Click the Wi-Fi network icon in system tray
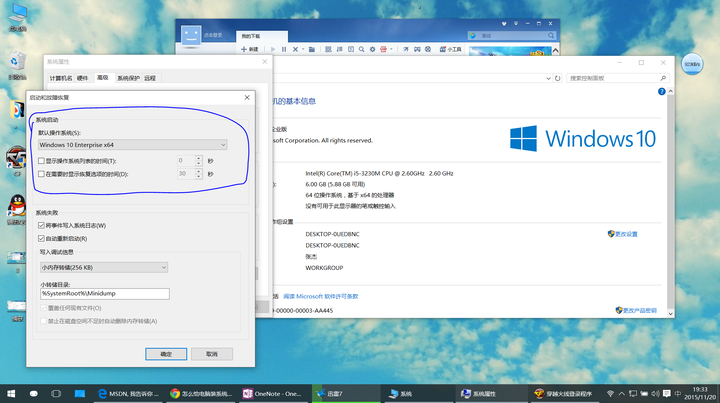 pos(610,394)
